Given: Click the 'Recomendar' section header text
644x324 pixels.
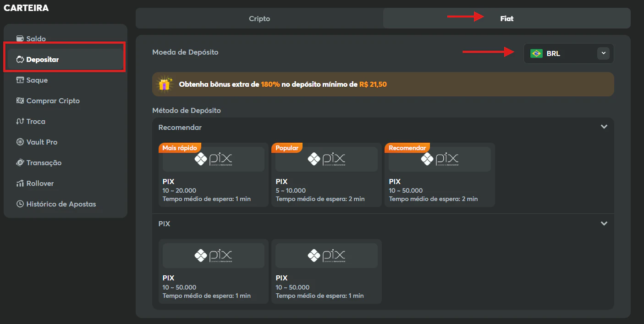Looking at the screenshot, I should pos(180,128).
